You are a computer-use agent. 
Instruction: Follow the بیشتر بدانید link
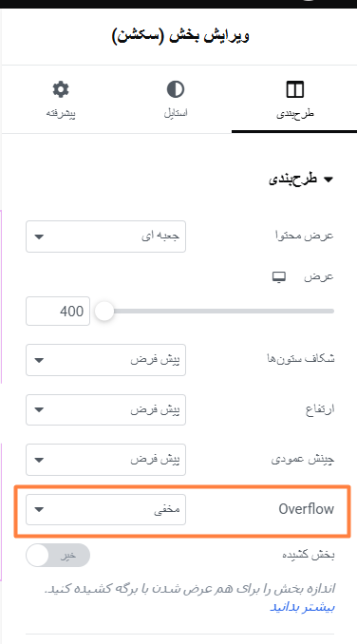[303, 607]
